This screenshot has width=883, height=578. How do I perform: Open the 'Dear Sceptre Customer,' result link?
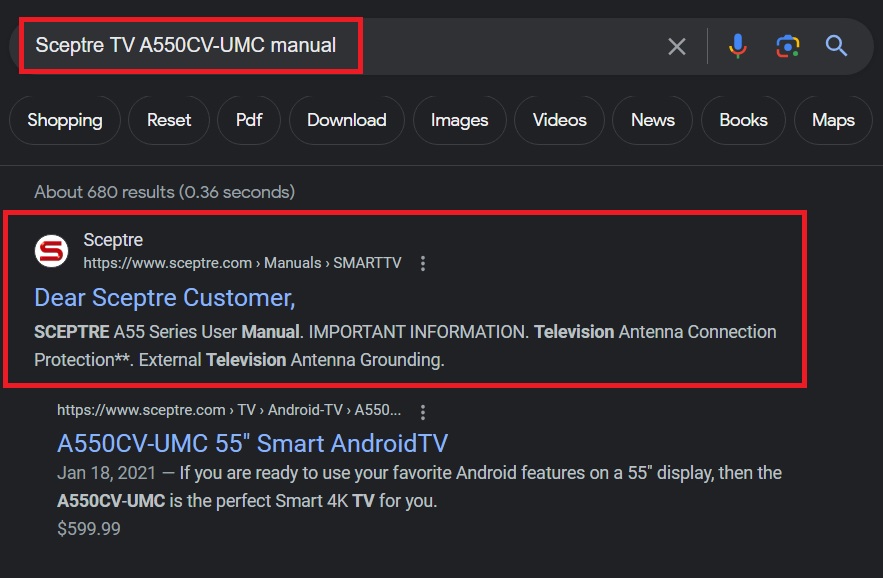pos(164,297)
